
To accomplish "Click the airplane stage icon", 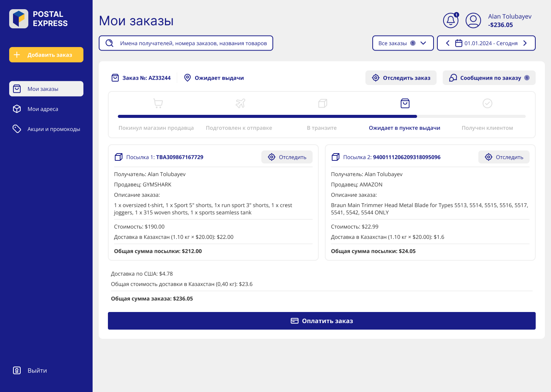I will click(240, 103).
